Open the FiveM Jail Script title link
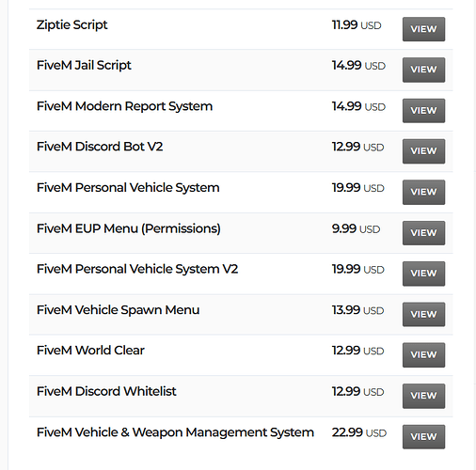This screenshot has height=470, width=476. 84,66
